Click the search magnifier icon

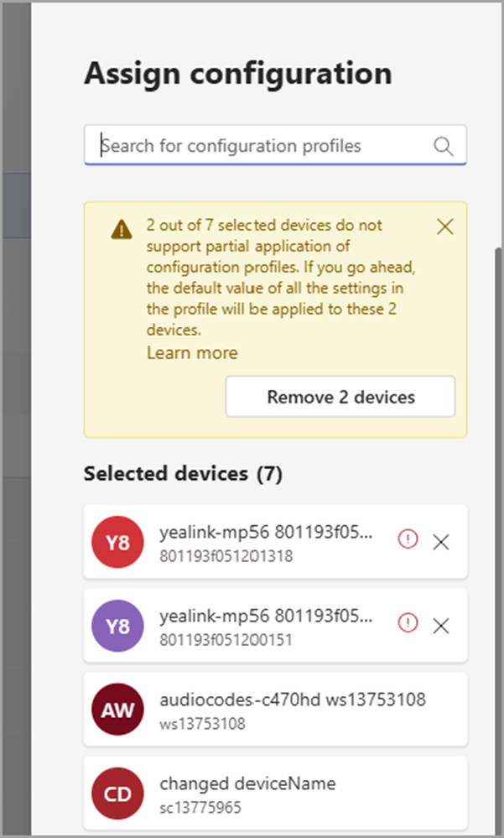point(443,145)
